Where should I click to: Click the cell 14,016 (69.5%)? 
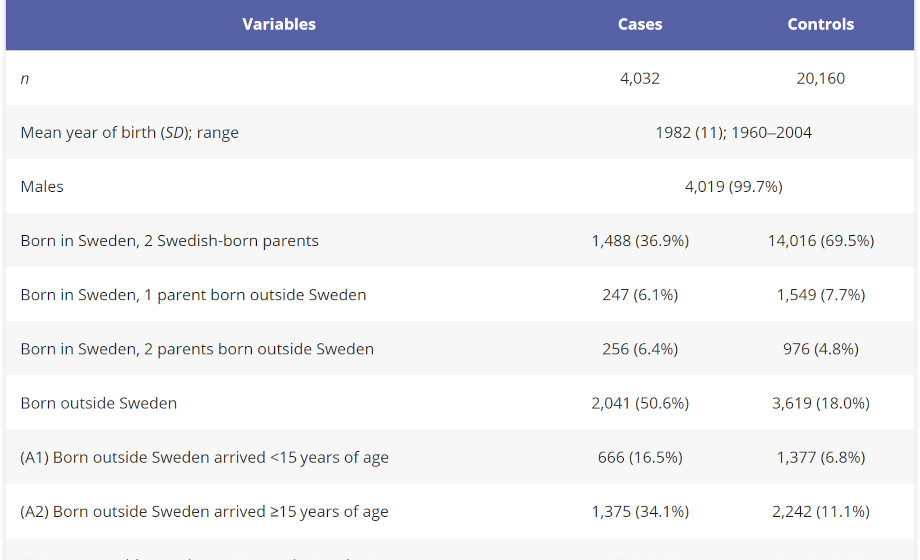click(x=820, y=240)
